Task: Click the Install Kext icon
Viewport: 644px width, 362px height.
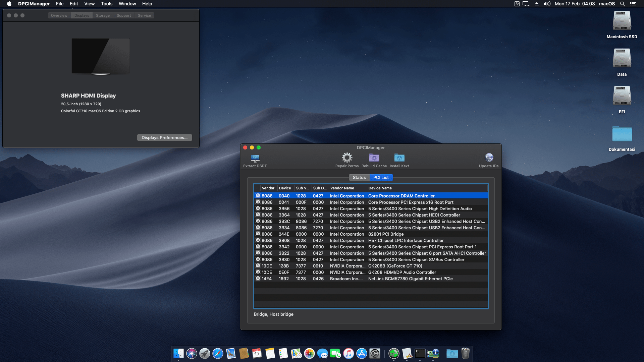Action: coord(399,158)
